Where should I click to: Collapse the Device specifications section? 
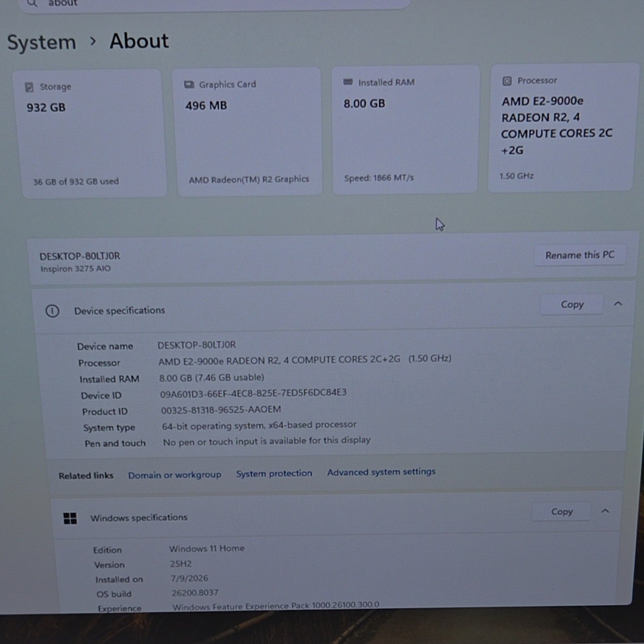(618, 304)
